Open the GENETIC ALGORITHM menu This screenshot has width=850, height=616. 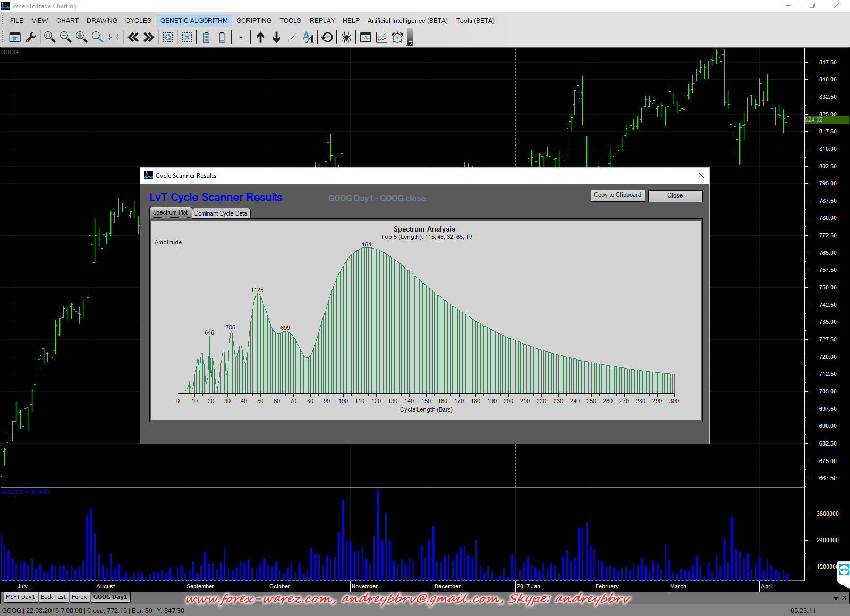[194, 21]
